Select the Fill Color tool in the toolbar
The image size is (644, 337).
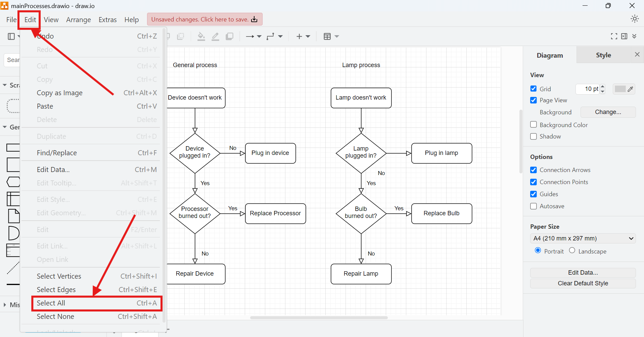201,36
